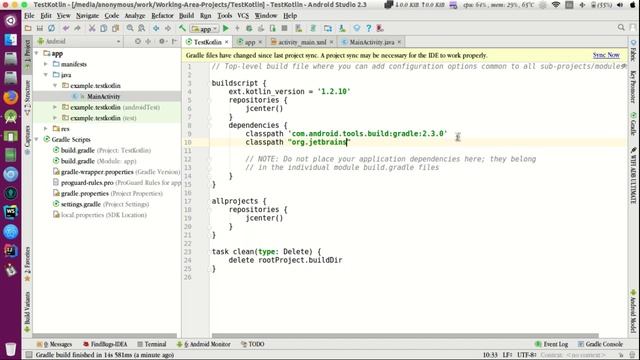Toggle the Key Promoter side tab
Screen dimensions: 640x360
click(633, 87)
